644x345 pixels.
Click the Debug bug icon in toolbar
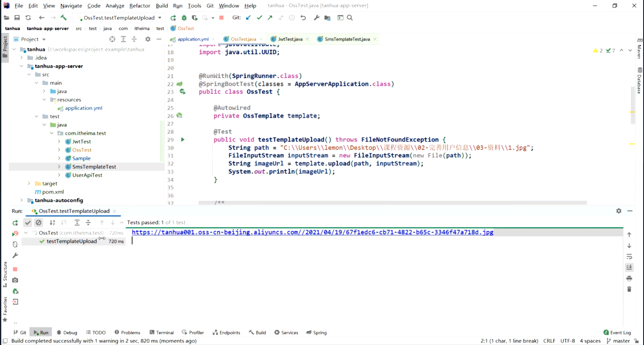[x=184, y=18]
